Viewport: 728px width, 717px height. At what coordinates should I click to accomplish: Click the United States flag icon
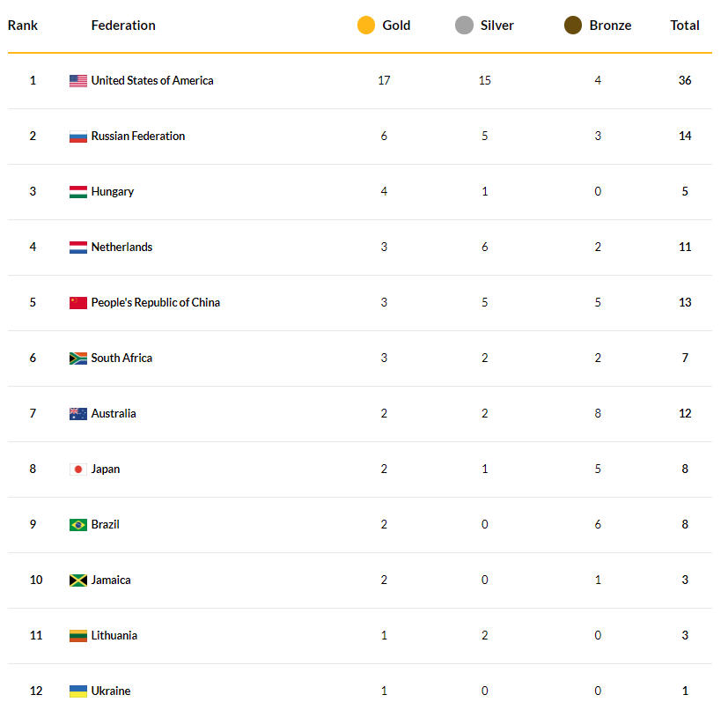pos(78,81)
